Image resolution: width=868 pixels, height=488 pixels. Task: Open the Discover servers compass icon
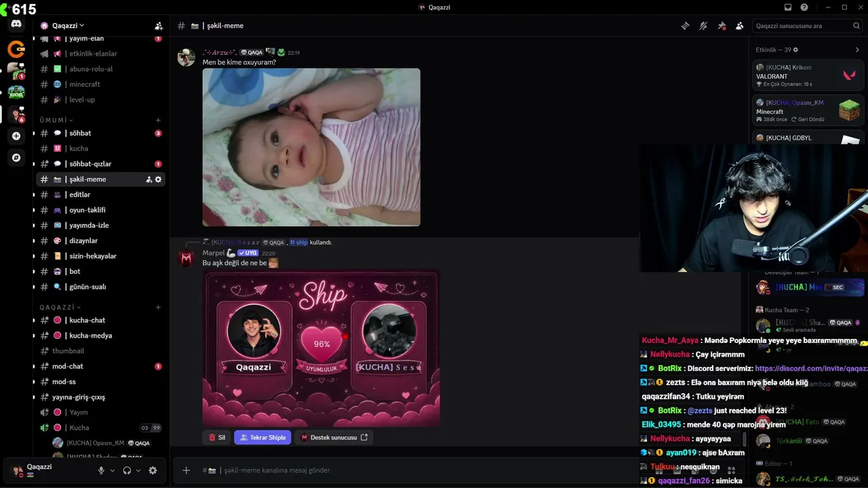(x=16, y=157)
